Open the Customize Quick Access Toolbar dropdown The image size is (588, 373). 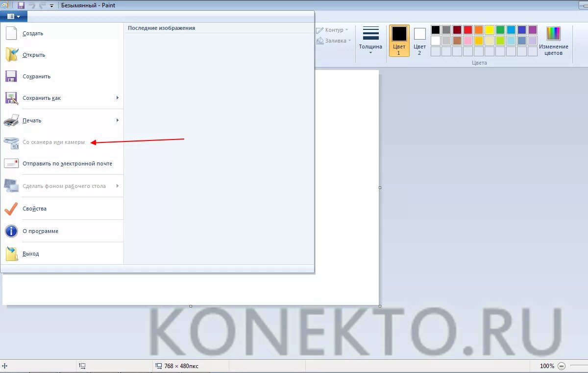51,6
